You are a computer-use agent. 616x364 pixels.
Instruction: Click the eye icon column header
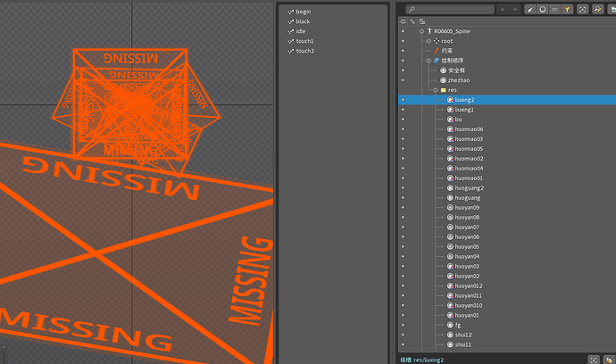click(x=403, y=21)
